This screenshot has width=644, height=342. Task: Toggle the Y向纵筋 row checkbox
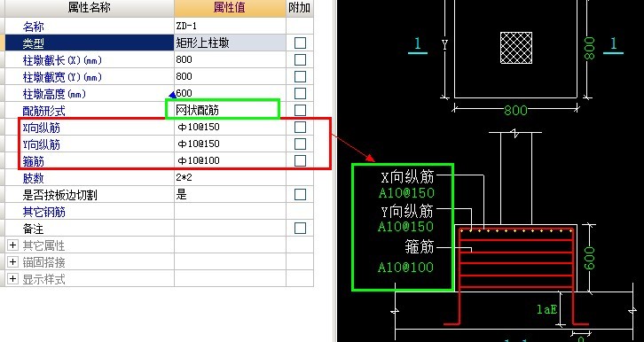pos(300,144)
